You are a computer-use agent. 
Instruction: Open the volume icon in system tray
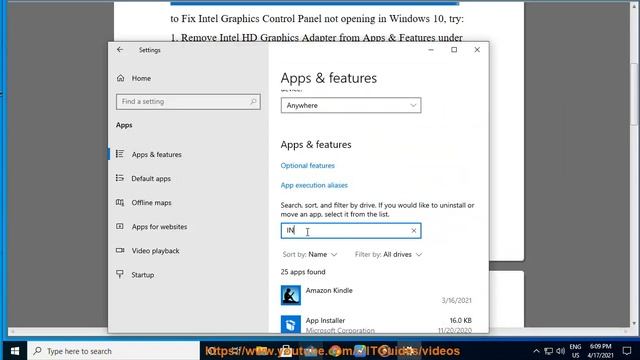click(561, 351)
